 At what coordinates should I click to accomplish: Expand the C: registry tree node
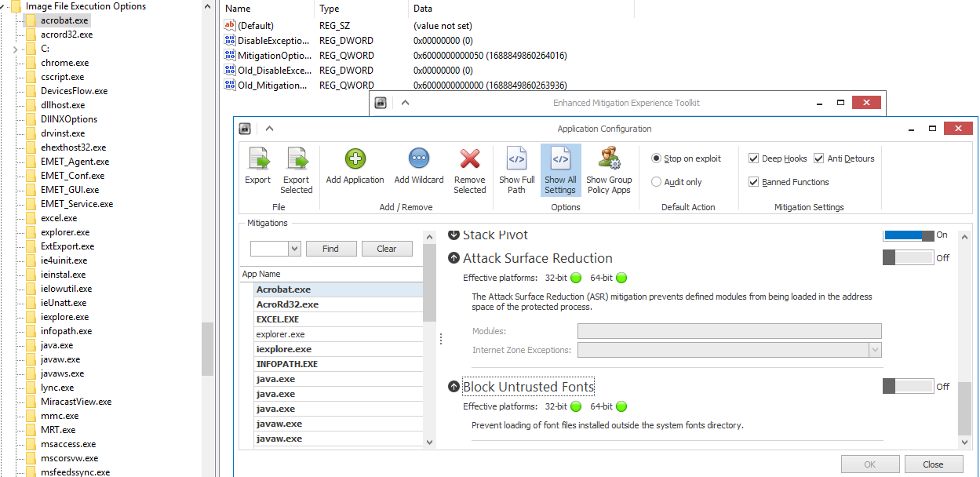tap(16, 49)
